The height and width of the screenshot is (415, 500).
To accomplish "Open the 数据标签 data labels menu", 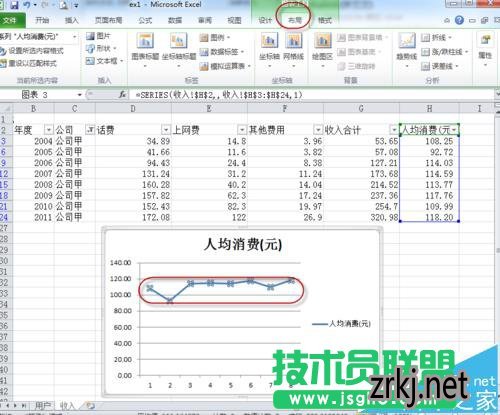I will (222, 52).
